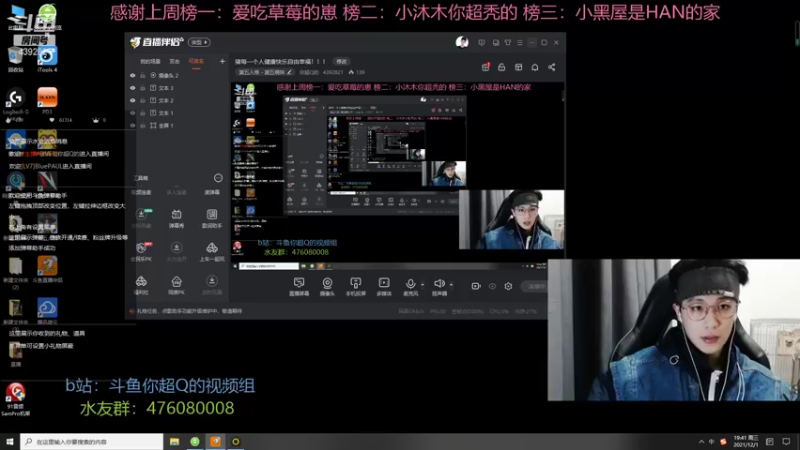Add a 多媒体 media source
Image resolution: width=800 pixels, height=450 pixels.
coord(384,287)
